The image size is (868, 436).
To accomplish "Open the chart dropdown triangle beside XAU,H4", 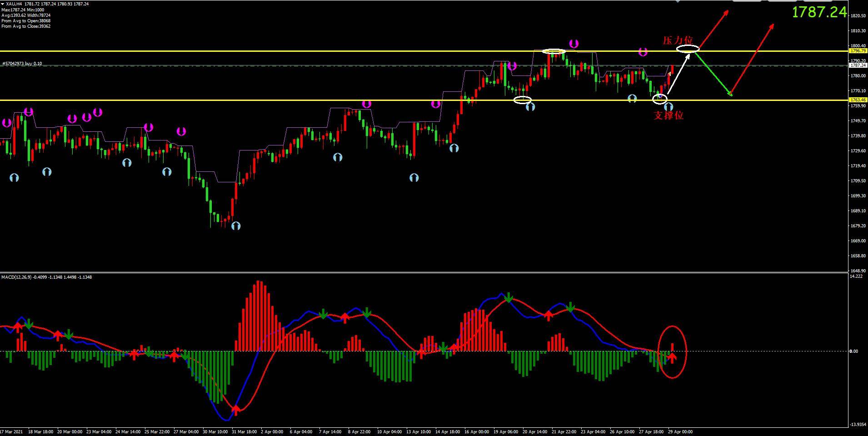I will (3, 4).
